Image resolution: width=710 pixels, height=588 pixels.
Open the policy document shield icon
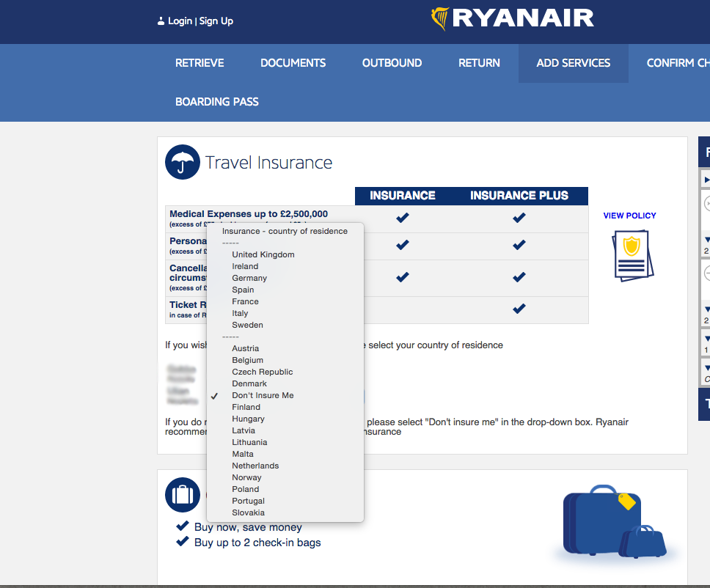pos(631,254)
